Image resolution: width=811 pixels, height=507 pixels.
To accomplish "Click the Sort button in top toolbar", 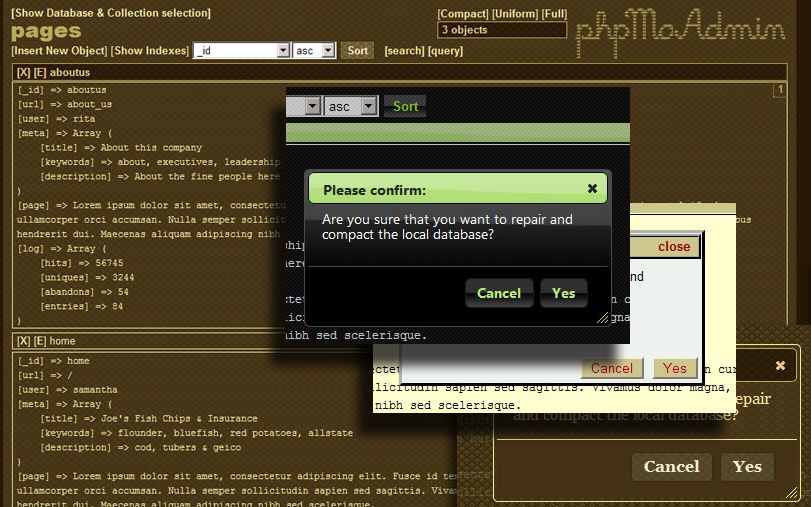I will click(x=357, y=50).
